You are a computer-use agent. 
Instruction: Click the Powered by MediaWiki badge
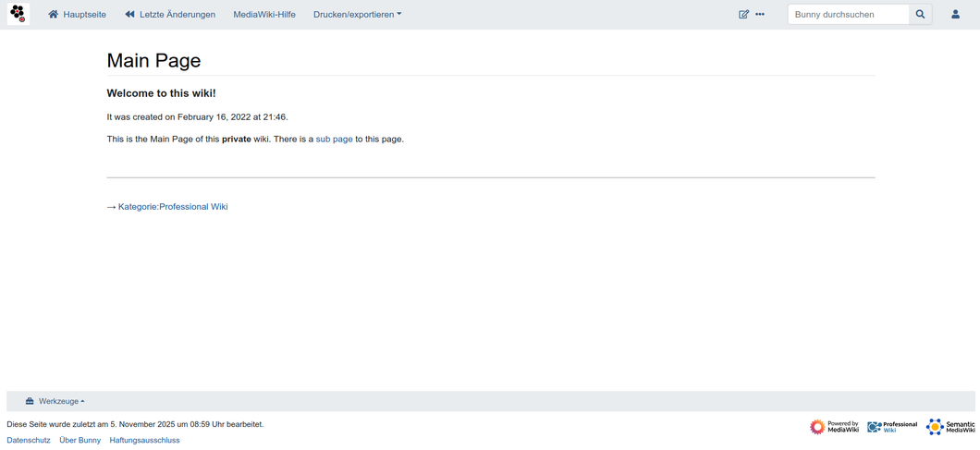click(834, 426)
